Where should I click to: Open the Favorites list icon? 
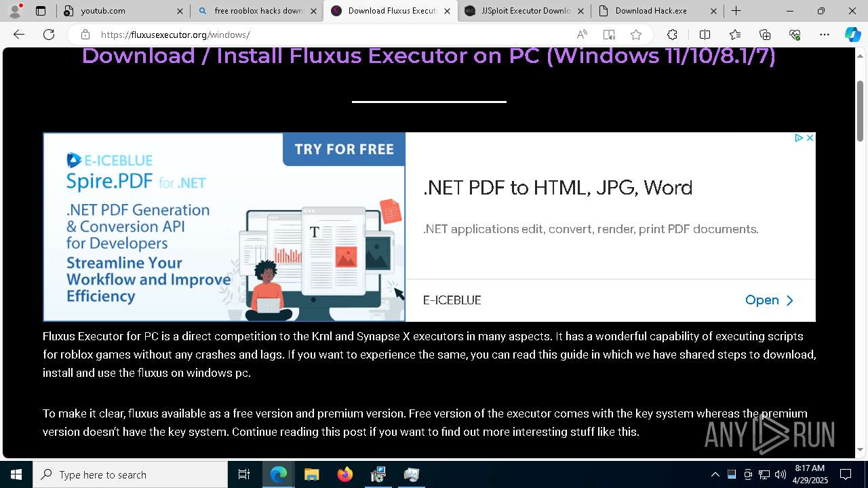click(x=735, y=35)
